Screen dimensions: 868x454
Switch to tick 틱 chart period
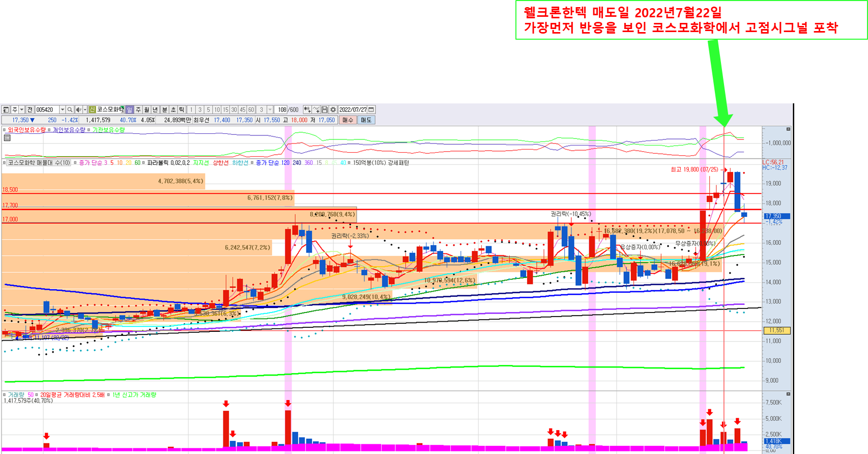pyautogui.click(x=182, y=109)
